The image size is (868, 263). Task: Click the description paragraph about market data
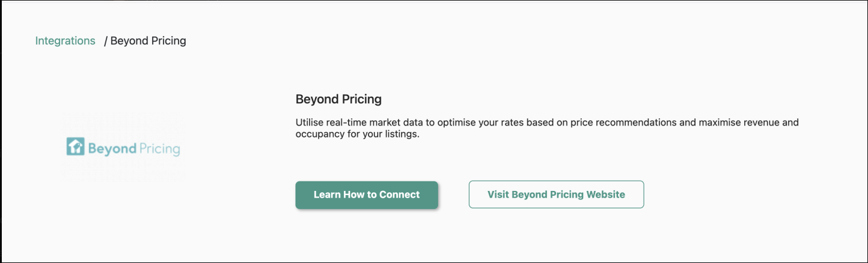(x=547, y=128)
